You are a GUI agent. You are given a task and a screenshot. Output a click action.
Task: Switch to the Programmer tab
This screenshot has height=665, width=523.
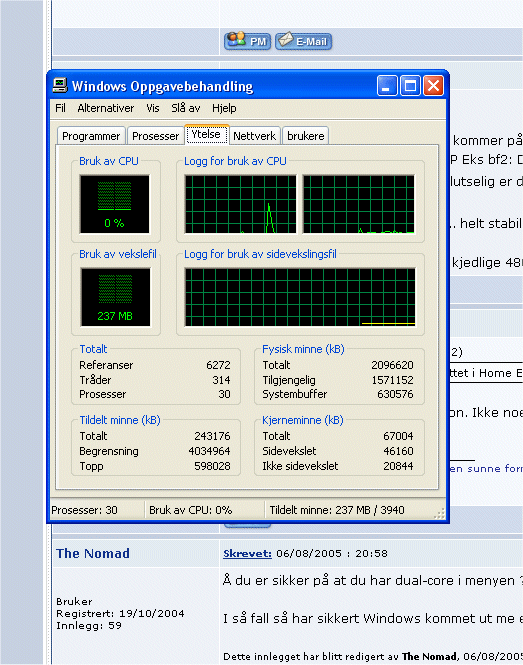point(91,136)
